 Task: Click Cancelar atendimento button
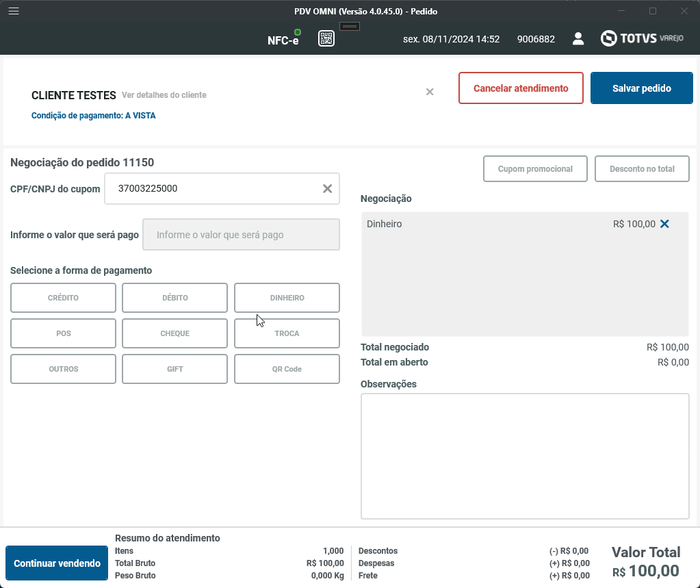click(x=521, y=88)
